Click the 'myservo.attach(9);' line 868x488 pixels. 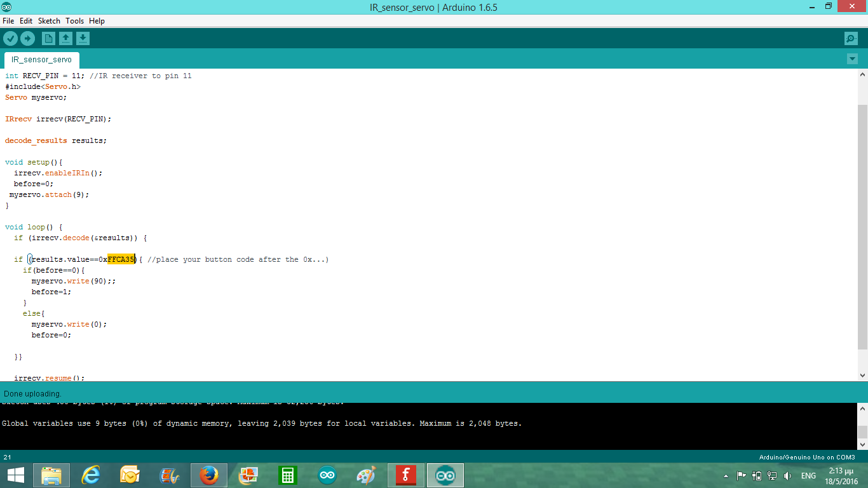coord(50,194)
